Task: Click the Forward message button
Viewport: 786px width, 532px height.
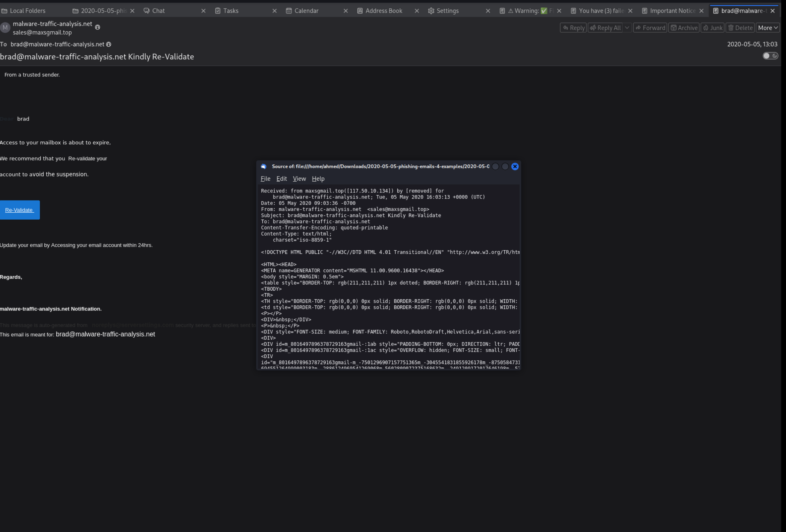Action: point(650,28)
